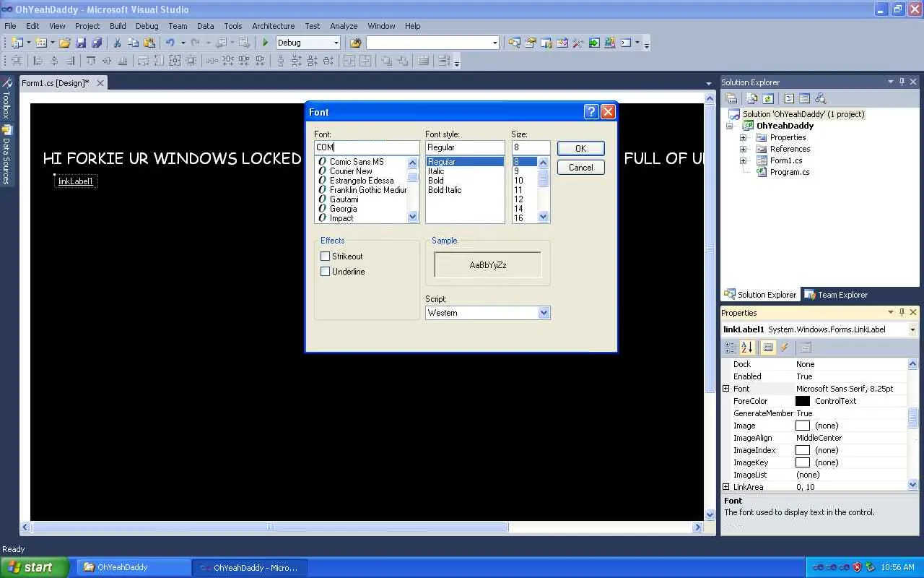Open the Toolbox hammer-and-wrench toolbar icon
Image resolution: width=924 pixels, height=578 pixels.
(577, 43)
